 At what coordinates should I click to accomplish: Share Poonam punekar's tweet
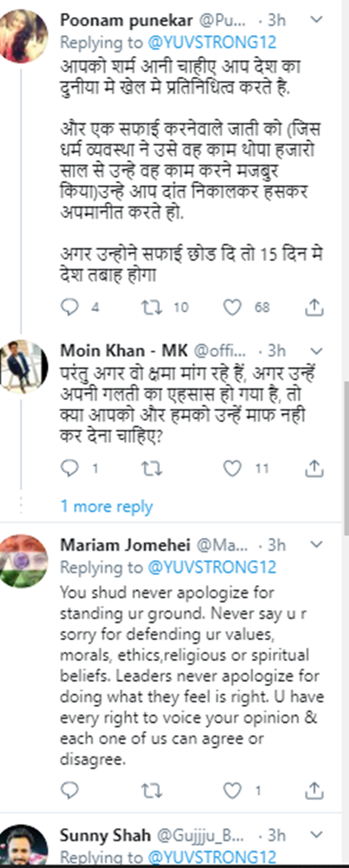click(x=314, y=307)
